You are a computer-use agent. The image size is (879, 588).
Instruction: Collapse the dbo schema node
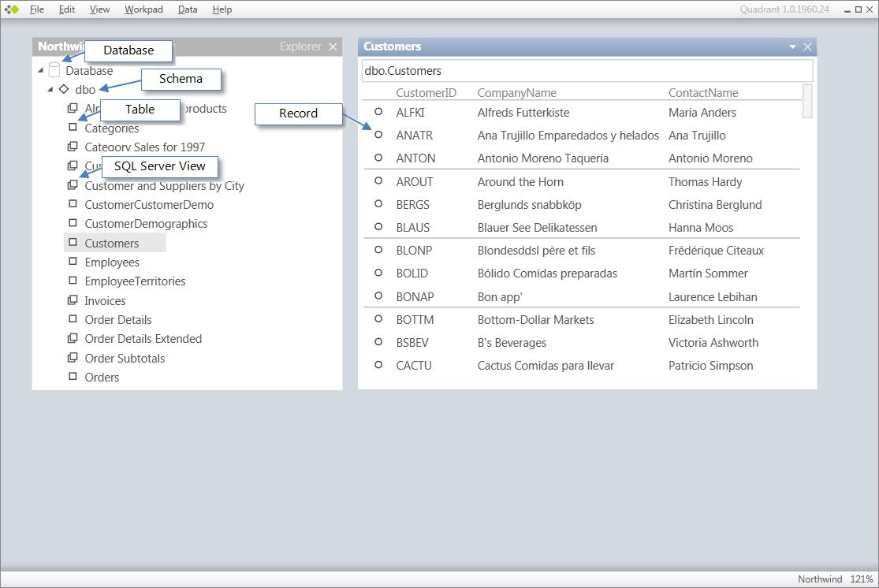pos(50,90)
